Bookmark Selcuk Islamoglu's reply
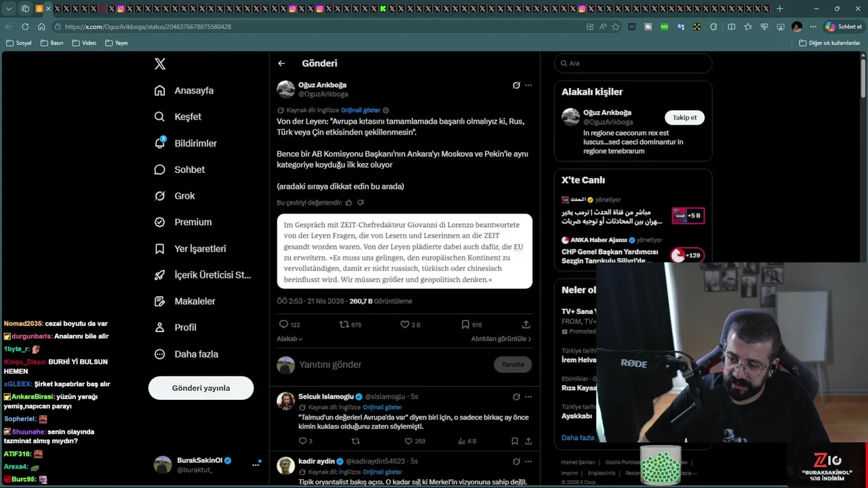 tap(515, 441)
